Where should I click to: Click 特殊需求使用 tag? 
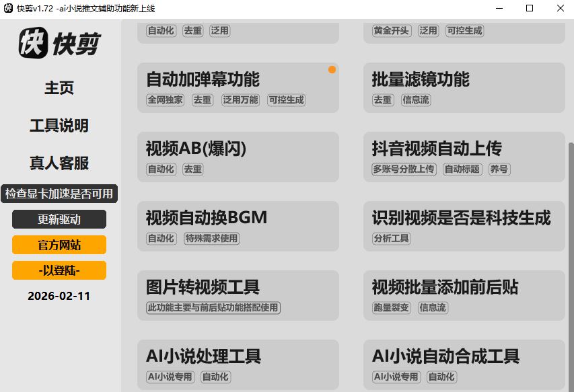tap(211, 239)
